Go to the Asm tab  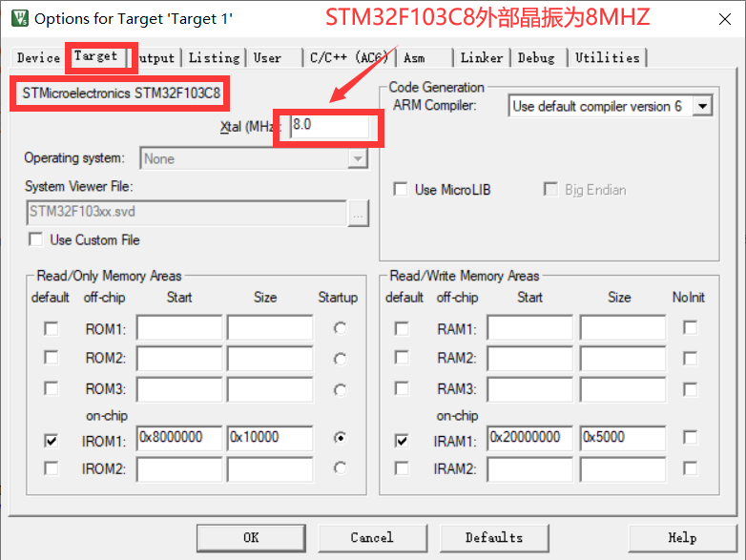[414, 58]
